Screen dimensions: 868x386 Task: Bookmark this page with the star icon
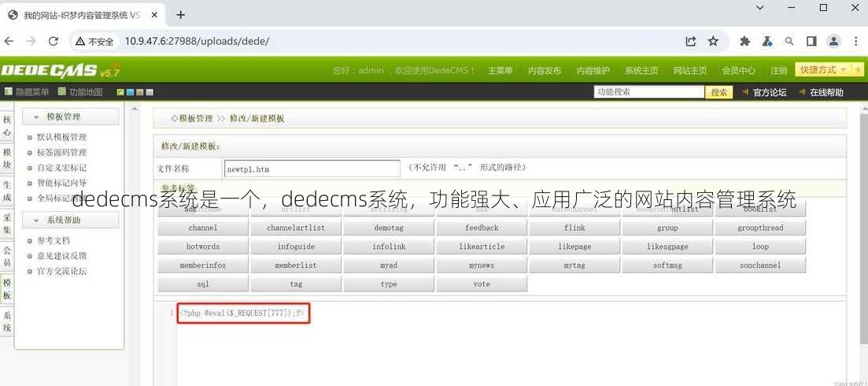(x=713, y=41)
